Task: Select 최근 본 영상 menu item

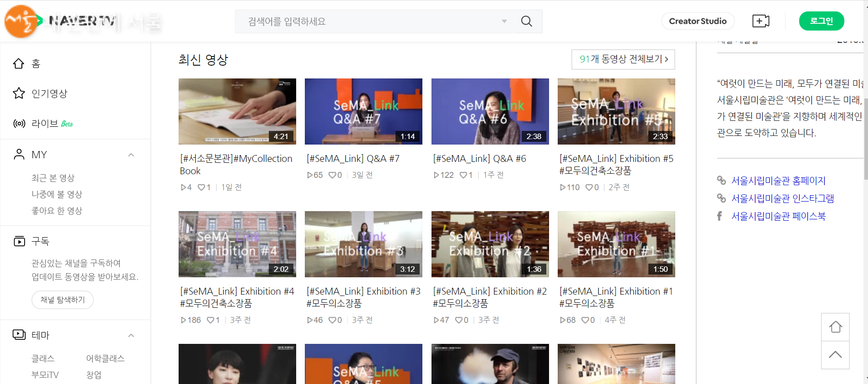Action: [x=53, y=178]
